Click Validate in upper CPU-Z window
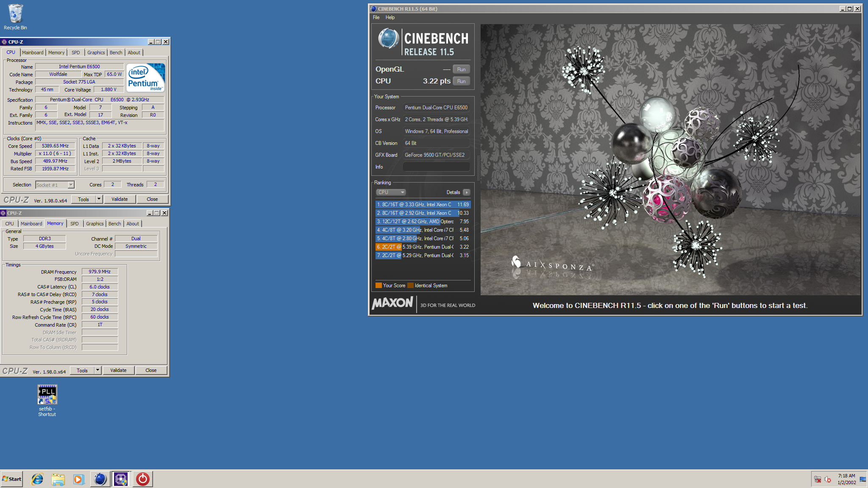 click(x=120, y=199)
